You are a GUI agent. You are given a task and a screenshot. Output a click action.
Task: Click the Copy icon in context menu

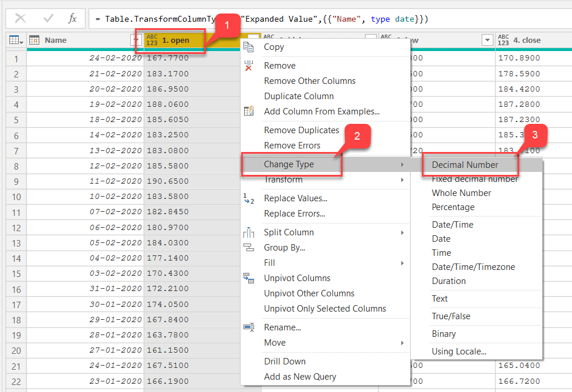[x=248, y=47]
